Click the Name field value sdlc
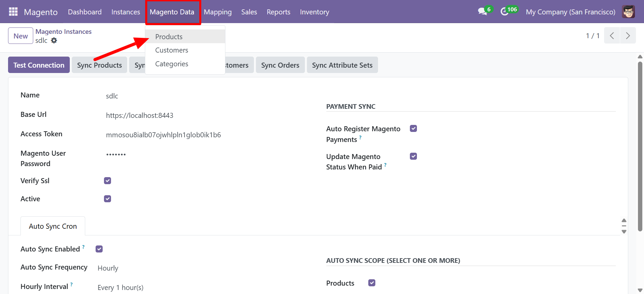The image size is (644, 294). [x=112, y=96]
